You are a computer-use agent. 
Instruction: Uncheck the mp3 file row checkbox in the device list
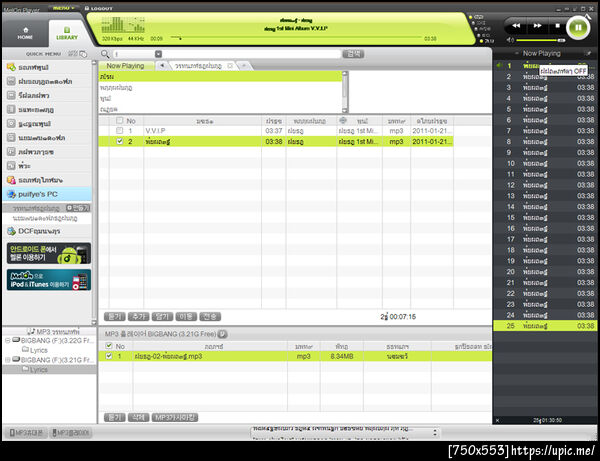pos(109,356)
